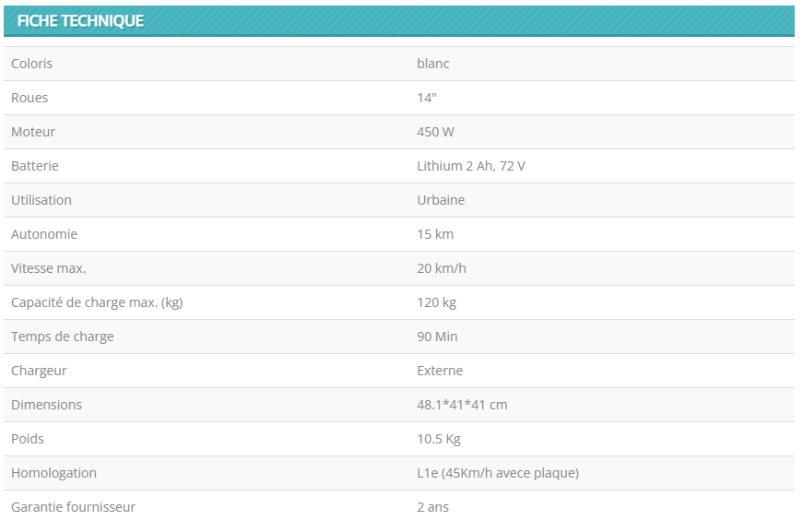Select the Capacité de charge max. label

pyautogui.click(x=97, y=302)
